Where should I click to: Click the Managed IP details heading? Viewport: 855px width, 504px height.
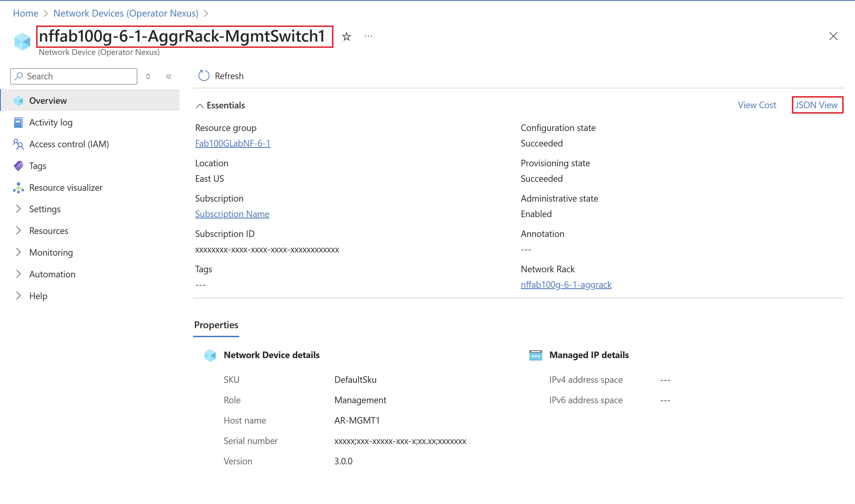pos(589,355)
